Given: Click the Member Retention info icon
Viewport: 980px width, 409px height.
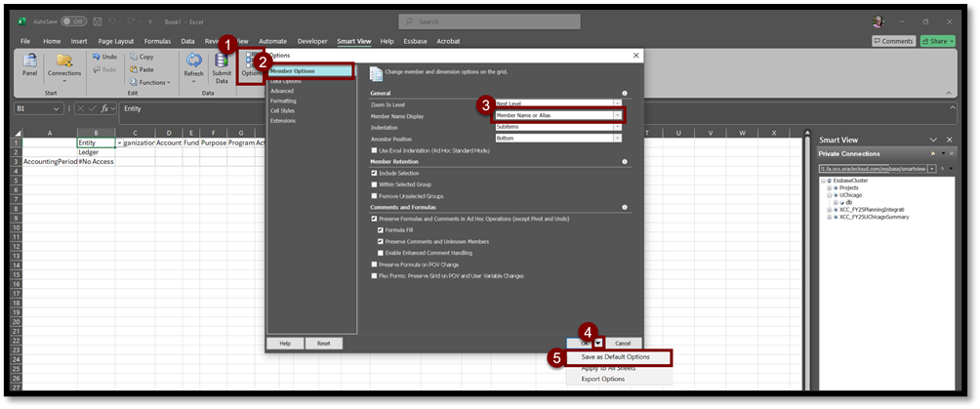Looking at the screenshot, I should [x=625, y=161].
